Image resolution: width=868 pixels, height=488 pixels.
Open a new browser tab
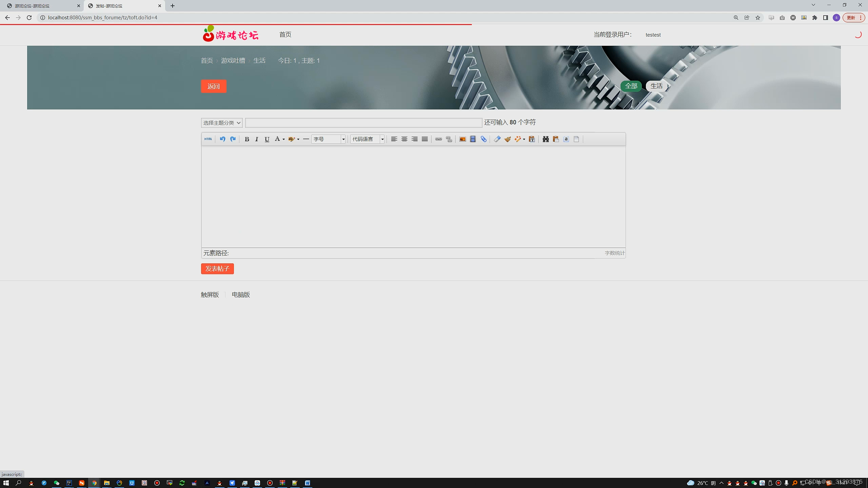[x=173, y=6]
